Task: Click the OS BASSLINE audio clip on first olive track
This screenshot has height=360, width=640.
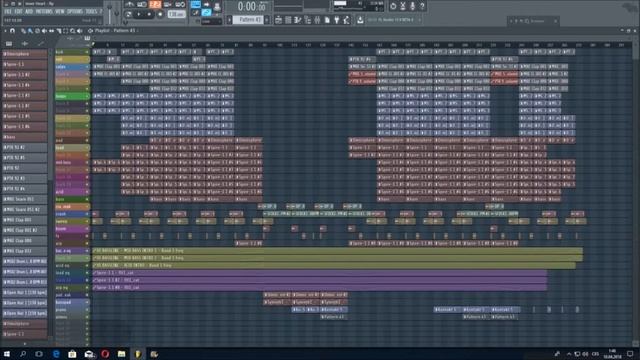Action: point(338,251)
